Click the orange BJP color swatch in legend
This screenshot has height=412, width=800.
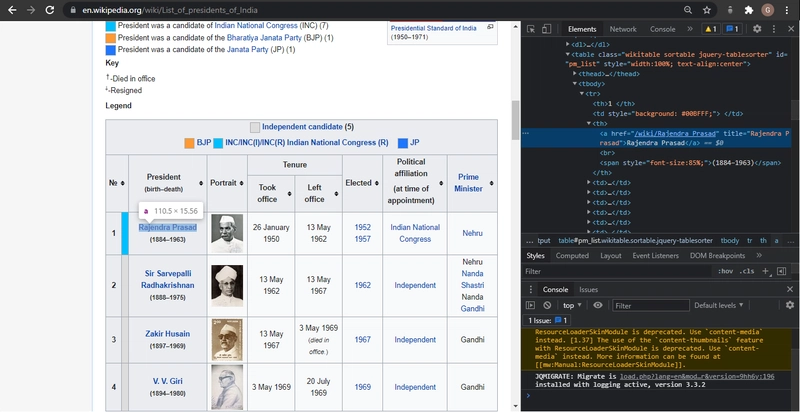(189, 143)
